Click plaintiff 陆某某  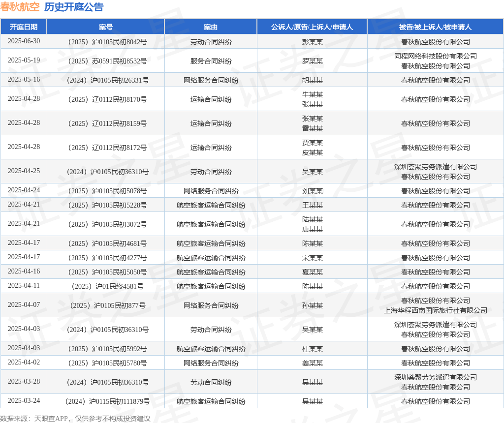point(313,219)
